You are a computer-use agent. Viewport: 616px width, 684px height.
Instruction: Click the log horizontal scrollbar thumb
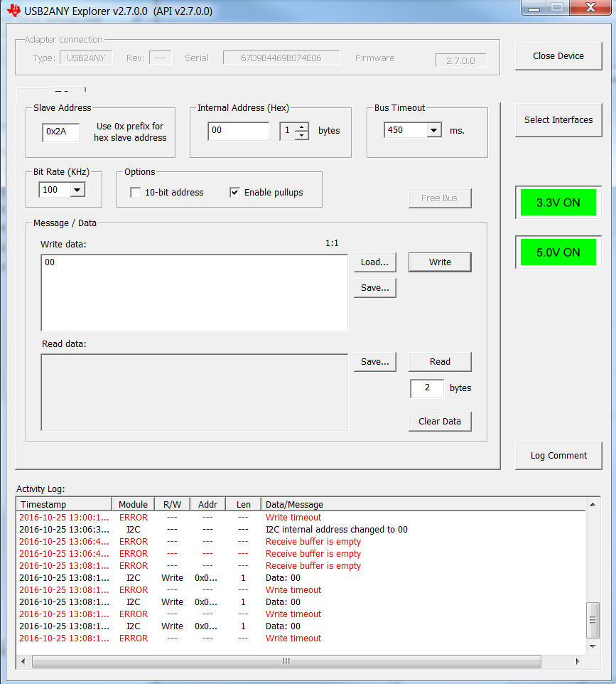click(286, 661)
